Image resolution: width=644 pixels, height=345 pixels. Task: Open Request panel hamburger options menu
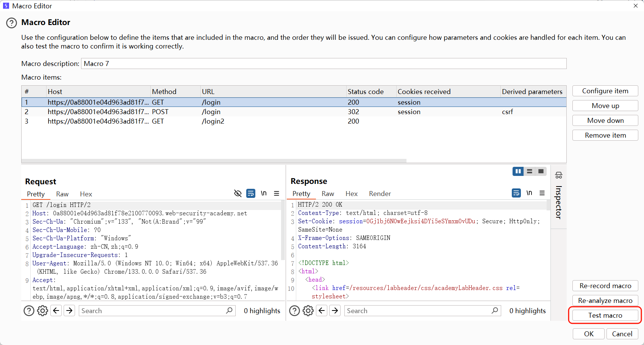277,193
